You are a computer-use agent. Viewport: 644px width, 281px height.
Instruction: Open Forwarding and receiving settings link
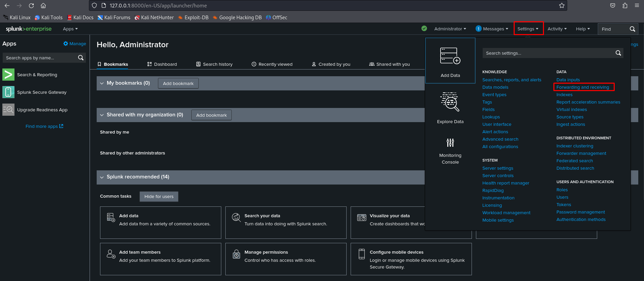pos(583,87)
